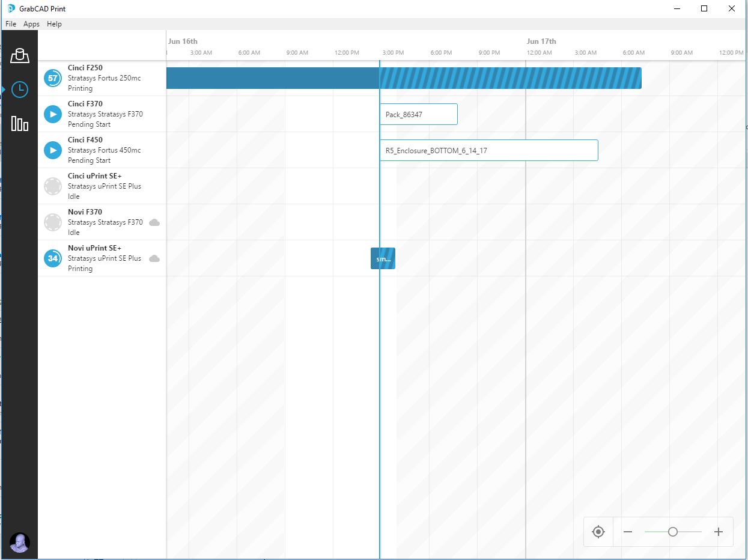748x560 pixels.
Task: Click 'Stratasys Fortus 450mc' model text
Action: (105, 150)
